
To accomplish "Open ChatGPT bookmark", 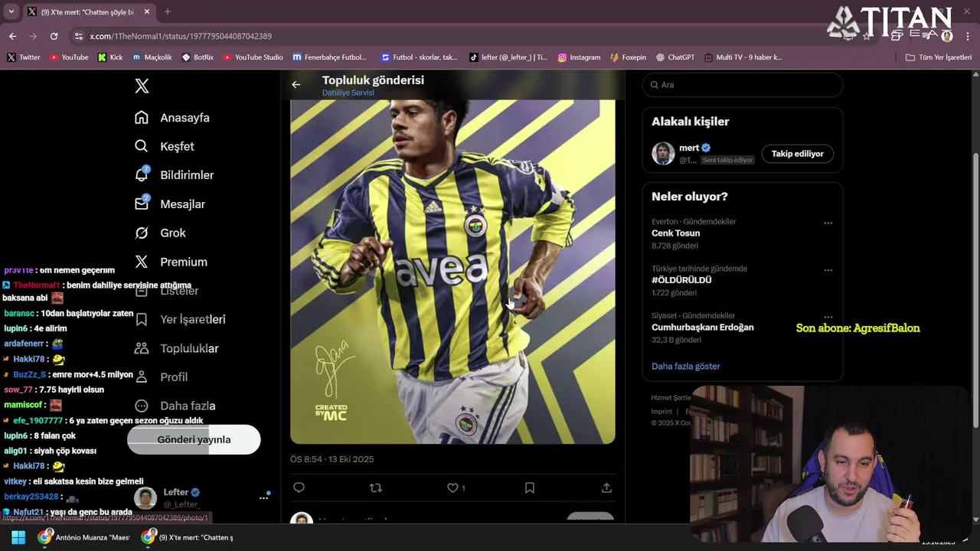I will pos(675,57).
